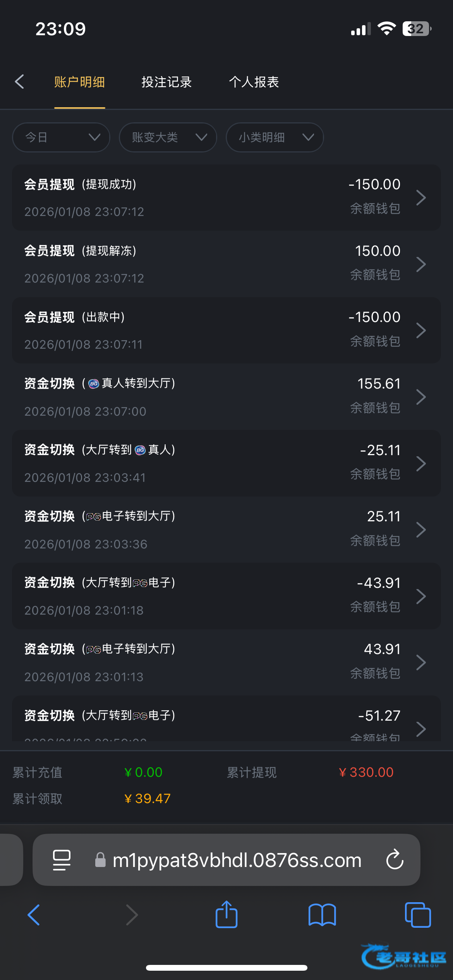The image size is (453, 980).
Task: Open the Safari share sheet icon
Action: pos(226,915)
